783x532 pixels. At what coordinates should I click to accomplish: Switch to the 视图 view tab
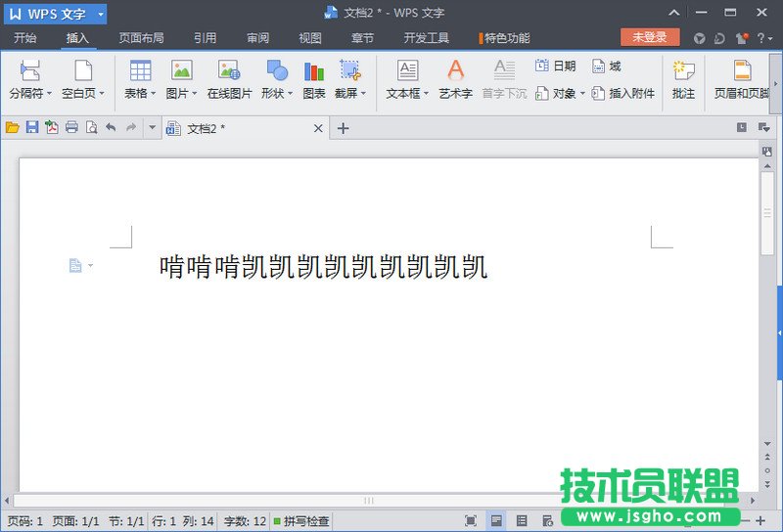tap(310, 38)
